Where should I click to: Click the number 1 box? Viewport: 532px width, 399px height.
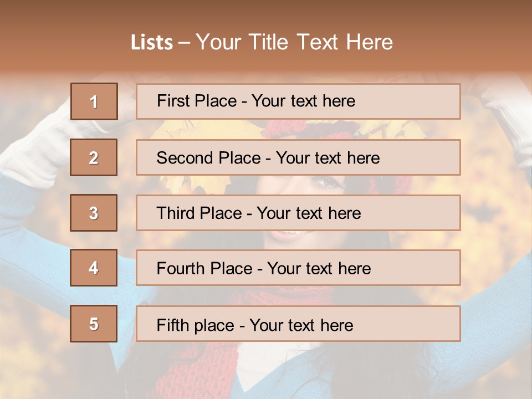pos(94,101)
